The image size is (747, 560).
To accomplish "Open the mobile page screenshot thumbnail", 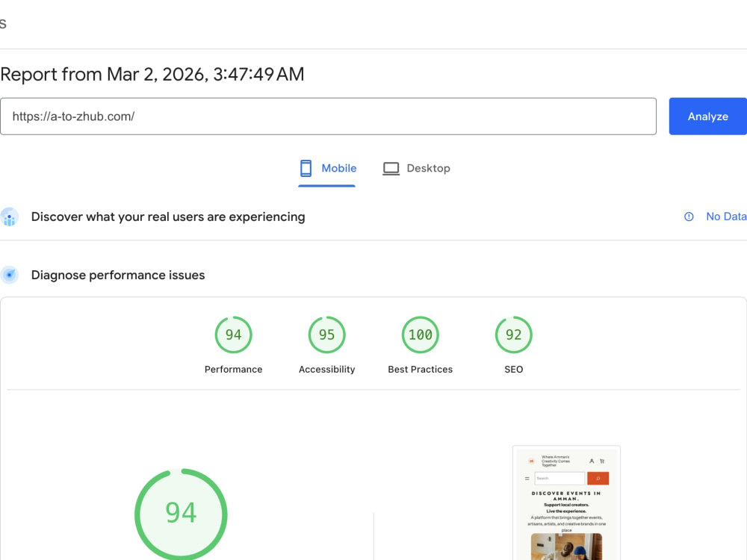I will coord(566,503).
